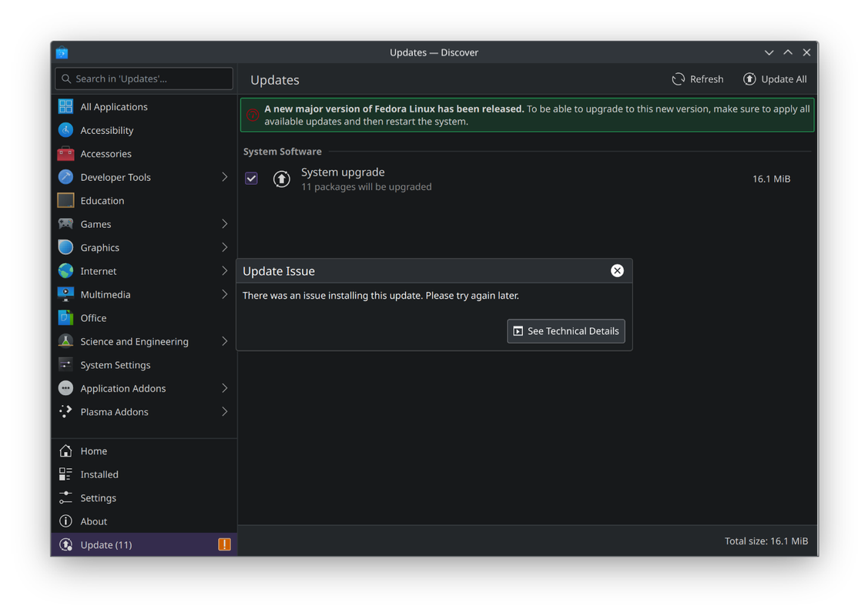Click the Accessibility category icon
Screen dimensions: 868x616
65,130
